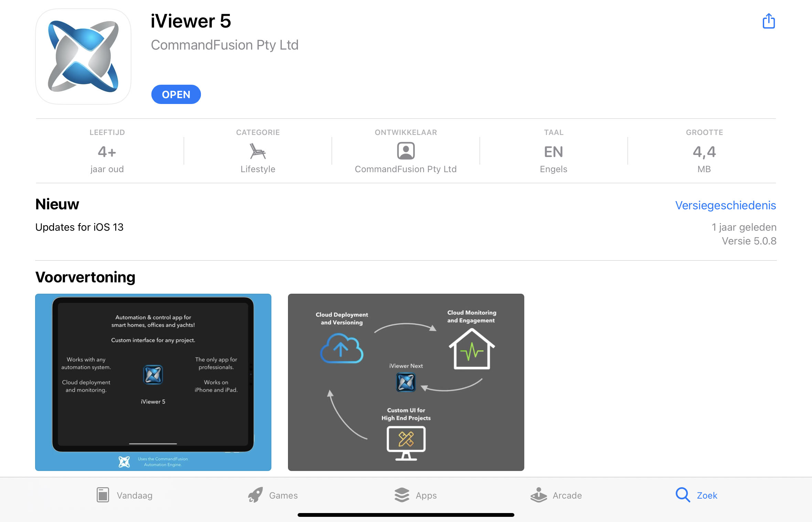Tap the 'Versie 5.0.8' text
812x522 pixels.
tap(749, 241)
